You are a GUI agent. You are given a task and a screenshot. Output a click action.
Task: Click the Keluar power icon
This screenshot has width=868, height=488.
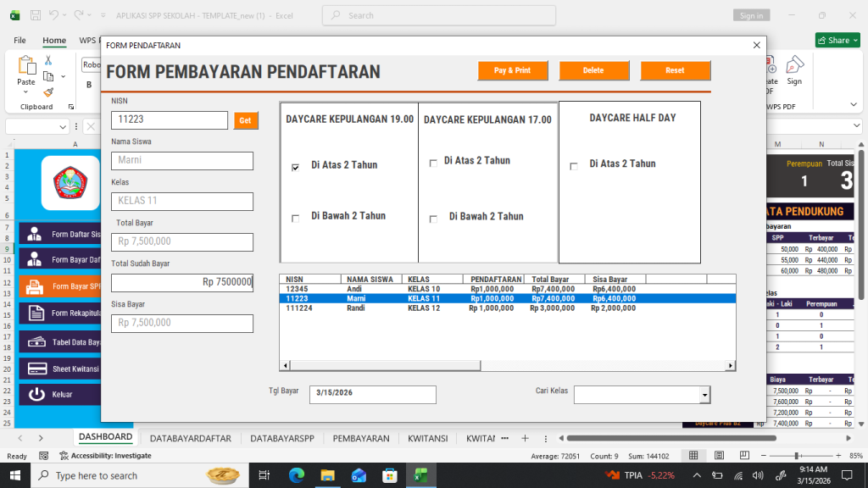36,395
